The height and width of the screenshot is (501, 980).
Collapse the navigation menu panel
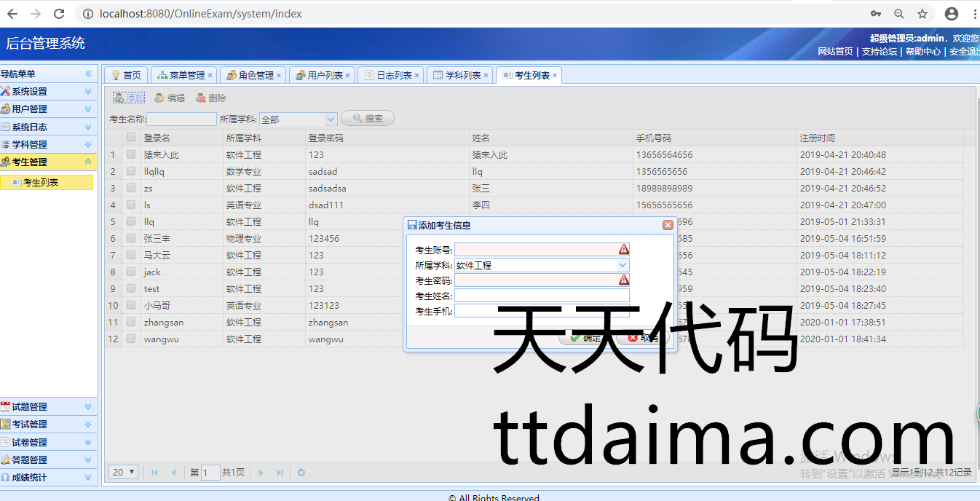(88, 74)
